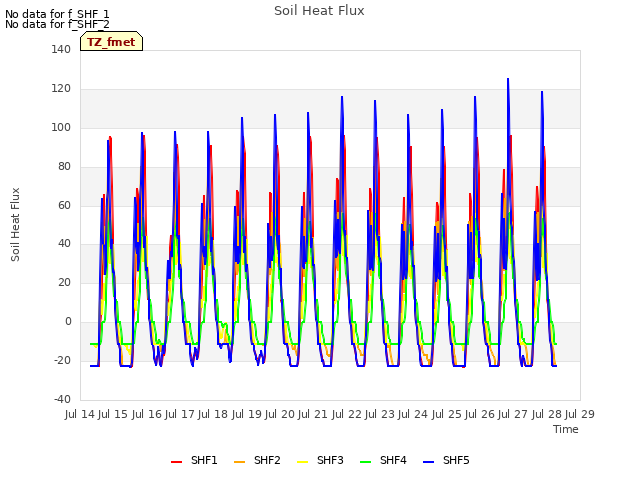Image resolution: width=640 pixels, height=480 pixels.
Task: Click the Jul 22 date tick
Action: 347,414
